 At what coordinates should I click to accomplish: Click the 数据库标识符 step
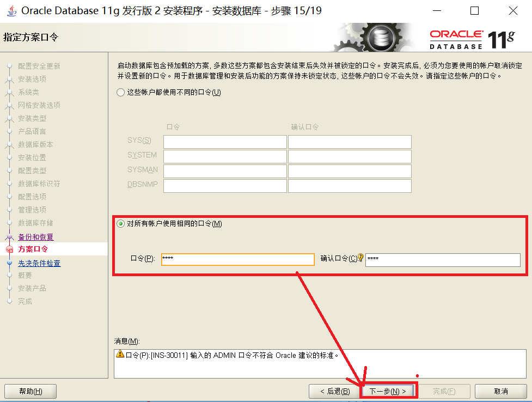pos(39,184)
